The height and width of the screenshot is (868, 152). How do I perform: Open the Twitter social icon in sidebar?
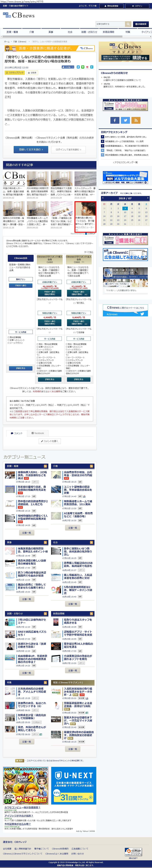(125, 120)
